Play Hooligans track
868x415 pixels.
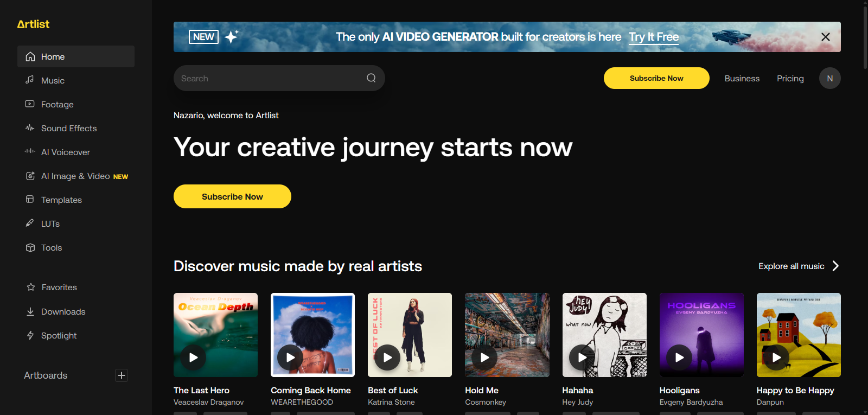point(679,357)
